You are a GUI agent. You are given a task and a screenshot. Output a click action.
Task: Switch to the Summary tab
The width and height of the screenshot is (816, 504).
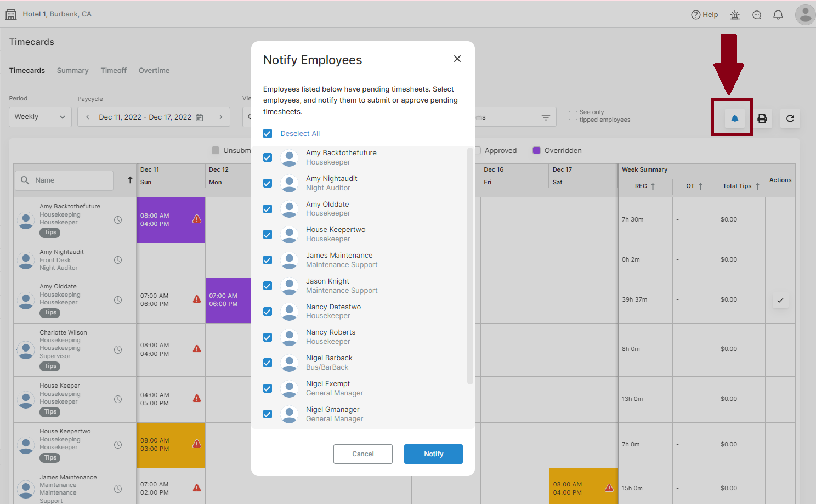[72, 70]
